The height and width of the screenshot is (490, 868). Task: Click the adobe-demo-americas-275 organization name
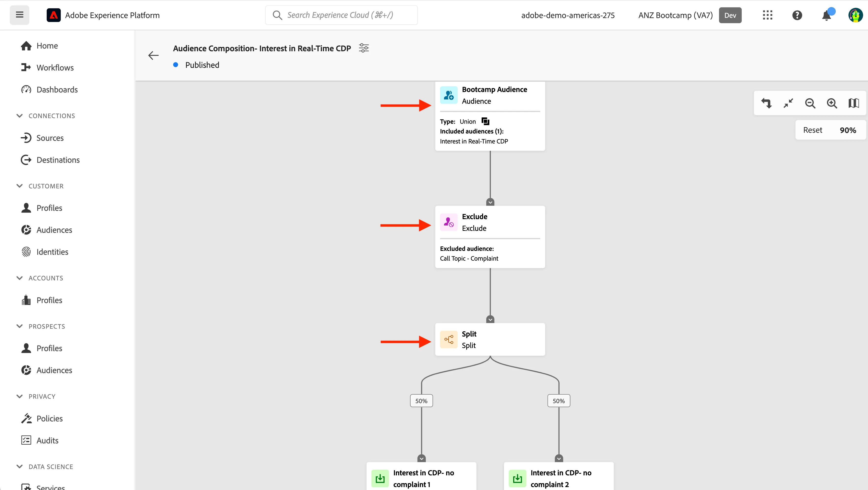(x=568, y=15)
